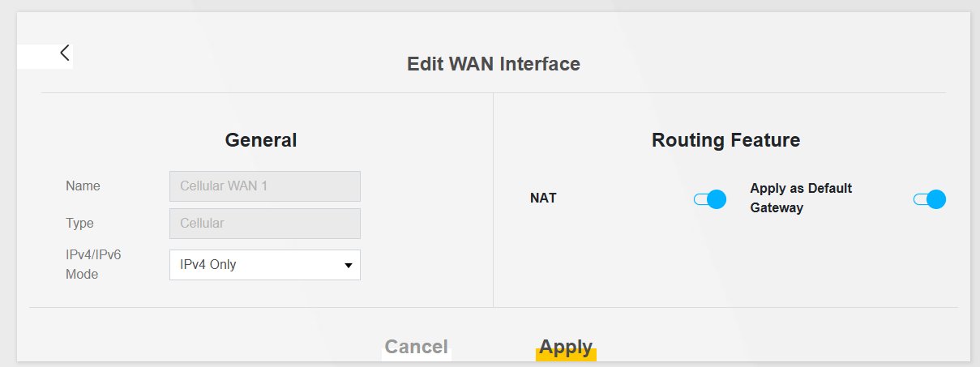This screenshot has width=980, height=367.
Task: Click the 'Type' field label
Action: (80, 223)
